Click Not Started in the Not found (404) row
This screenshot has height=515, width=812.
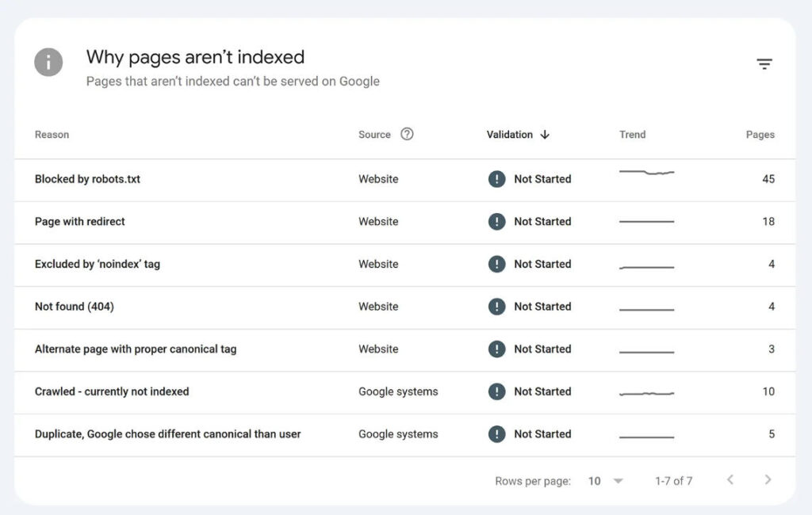point(542,307)
